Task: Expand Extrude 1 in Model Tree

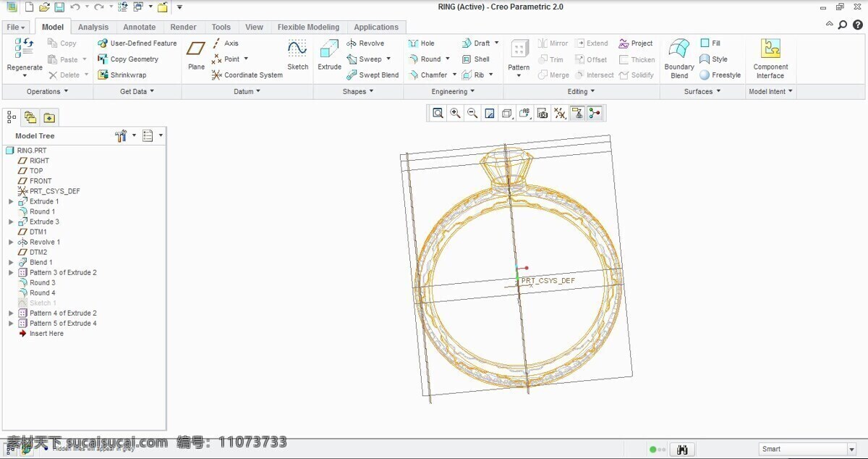Action: tap(11, 201)
